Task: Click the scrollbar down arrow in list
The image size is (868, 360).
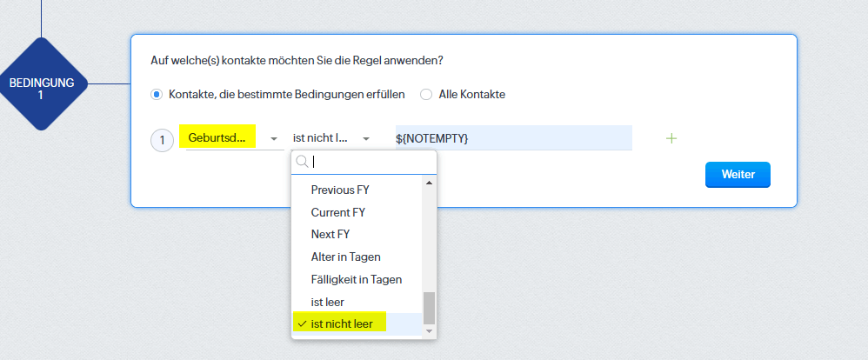Action: point(429,330)
